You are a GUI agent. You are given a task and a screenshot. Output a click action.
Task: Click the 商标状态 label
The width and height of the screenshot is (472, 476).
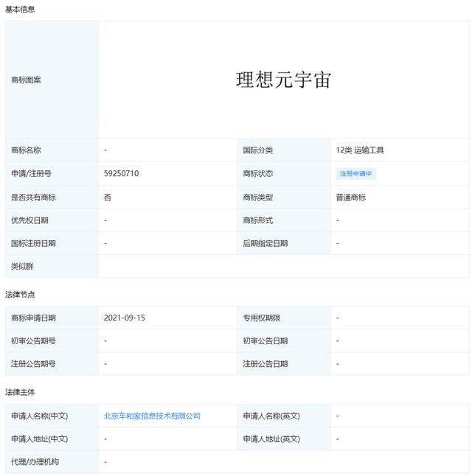click(x=257, y=174)
